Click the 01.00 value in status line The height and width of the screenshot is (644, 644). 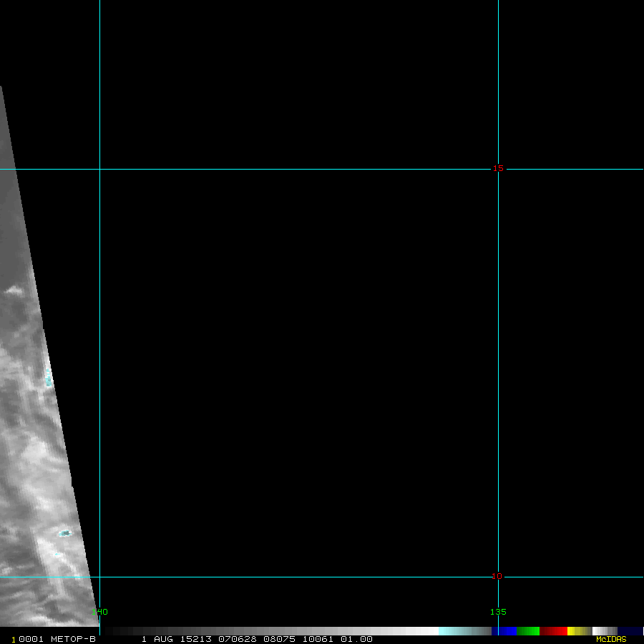[356, 639]
